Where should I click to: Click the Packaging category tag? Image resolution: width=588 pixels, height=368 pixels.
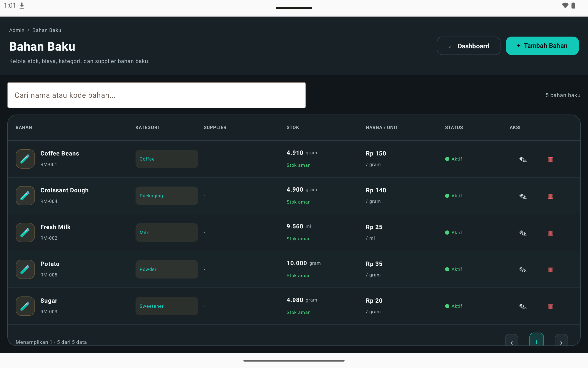coord(167,196)
